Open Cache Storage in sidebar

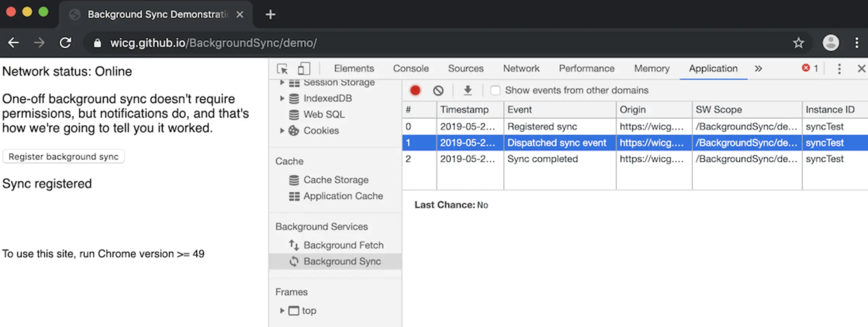[335, 180]
